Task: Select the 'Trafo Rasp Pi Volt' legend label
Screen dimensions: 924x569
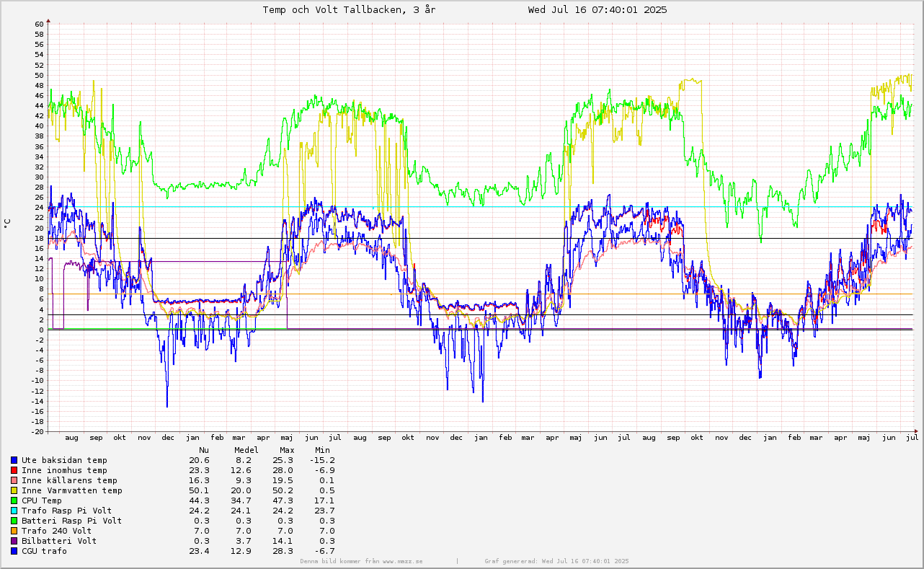Action: pos(67,511)
